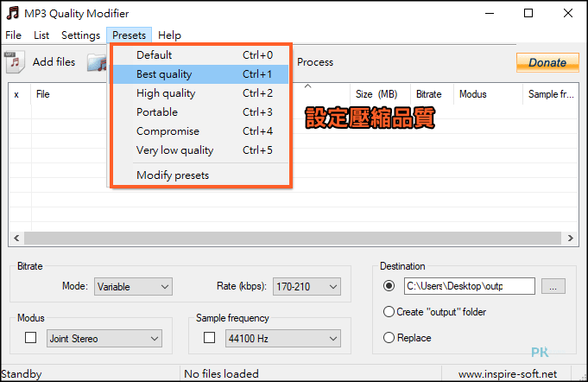Click the scrollbar right arrow
Image resolution: width=588 pixels, height=382 pixels.
click(x=571, y=238)
